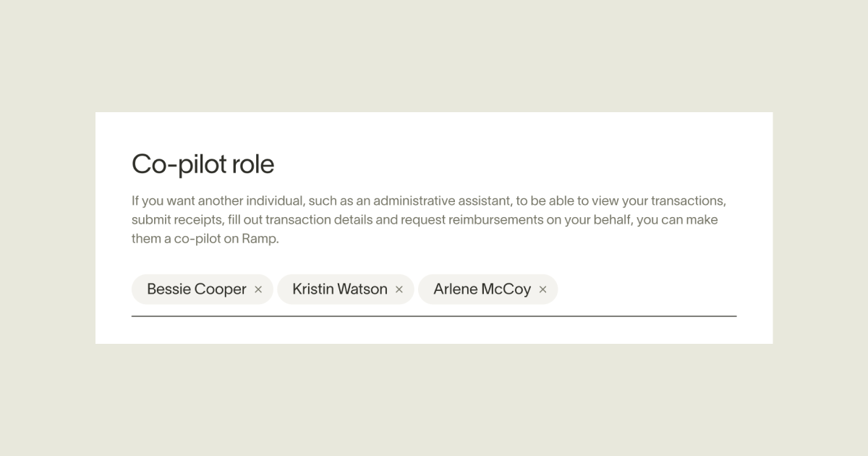Select the Bessie Cooper name chip
This screenshot has height=456, width=868.
click(196, 290)
